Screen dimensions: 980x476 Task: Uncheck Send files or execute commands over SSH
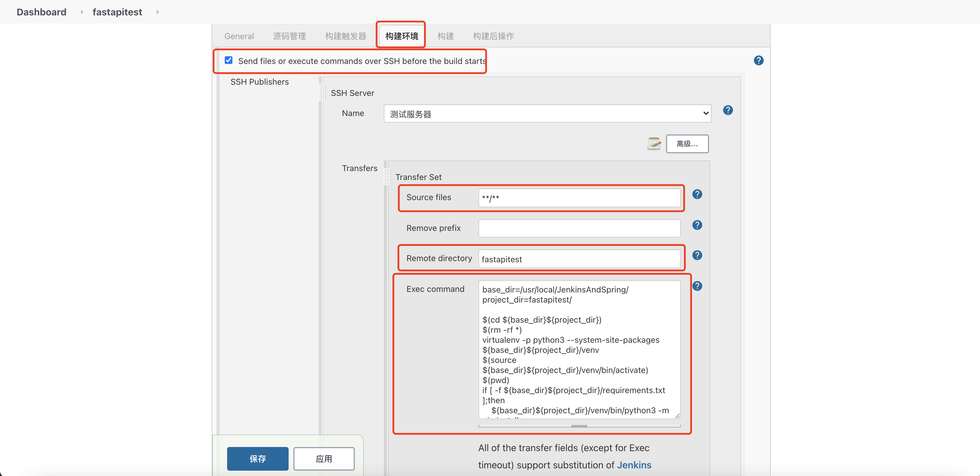[228, 60]
